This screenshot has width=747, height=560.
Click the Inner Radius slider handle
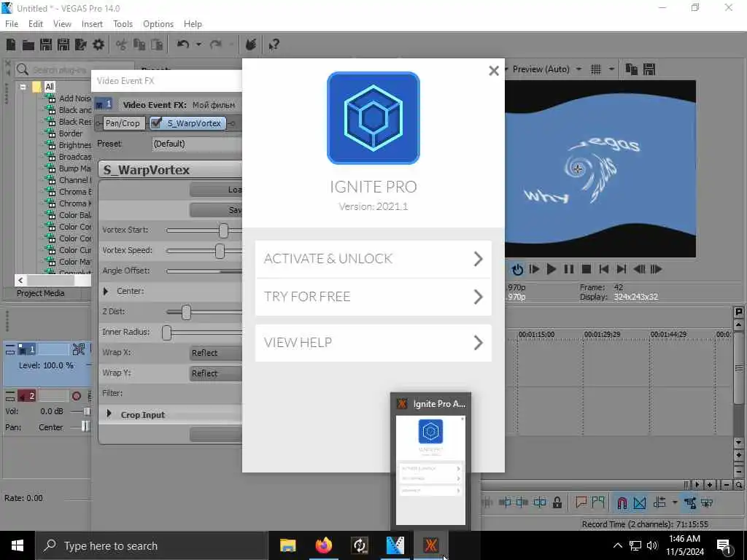tap(166, 332)
